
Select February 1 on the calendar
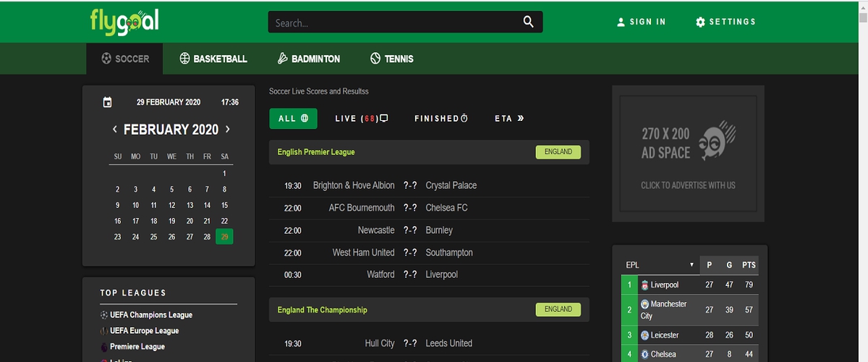pyautogui.click(x=225, y=173)
